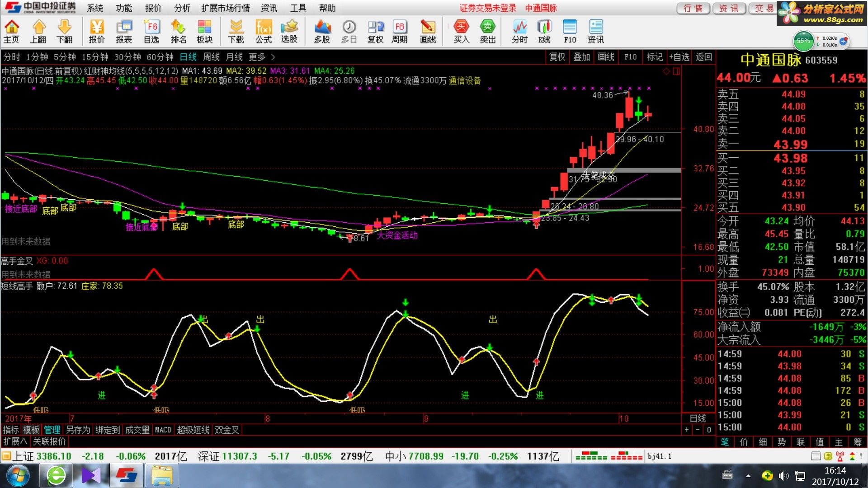Open 另存为 save-as option
This screenshot has width=868, height=488.
click(x=78, y=430)
